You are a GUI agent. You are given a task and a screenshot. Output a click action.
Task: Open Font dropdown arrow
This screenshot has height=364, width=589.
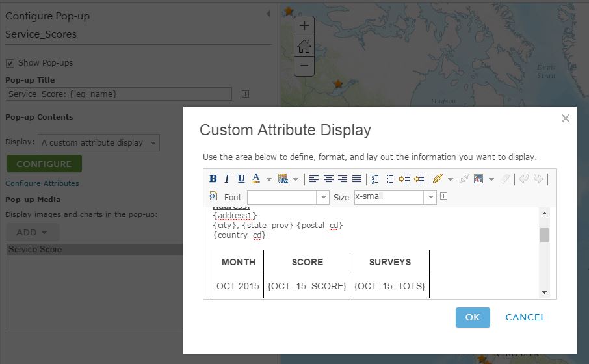pyautogui.click(x=323, y=197)
